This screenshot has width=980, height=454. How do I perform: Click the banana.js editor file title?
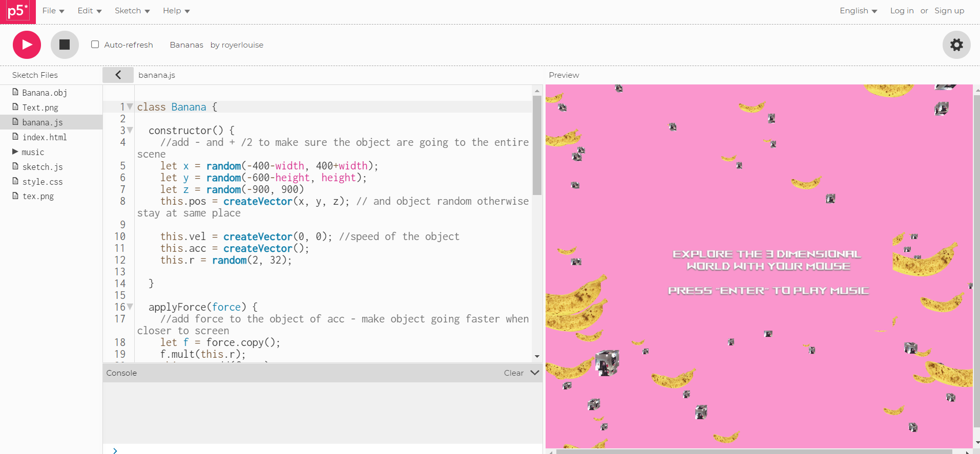[157, 75]
